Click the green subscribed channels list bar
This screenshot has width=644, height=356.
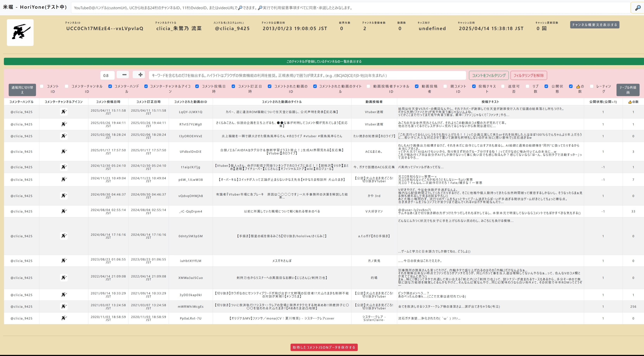click(x=324, y=61)
